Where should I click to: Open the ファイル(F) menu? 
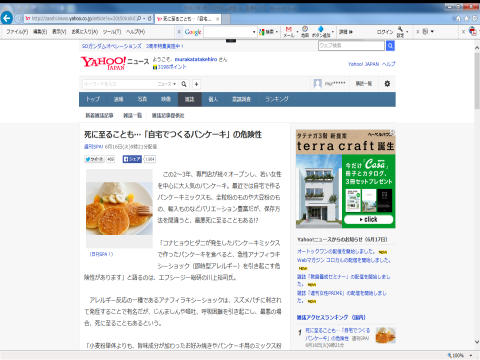pyautogui.click(x=17, y=32)
